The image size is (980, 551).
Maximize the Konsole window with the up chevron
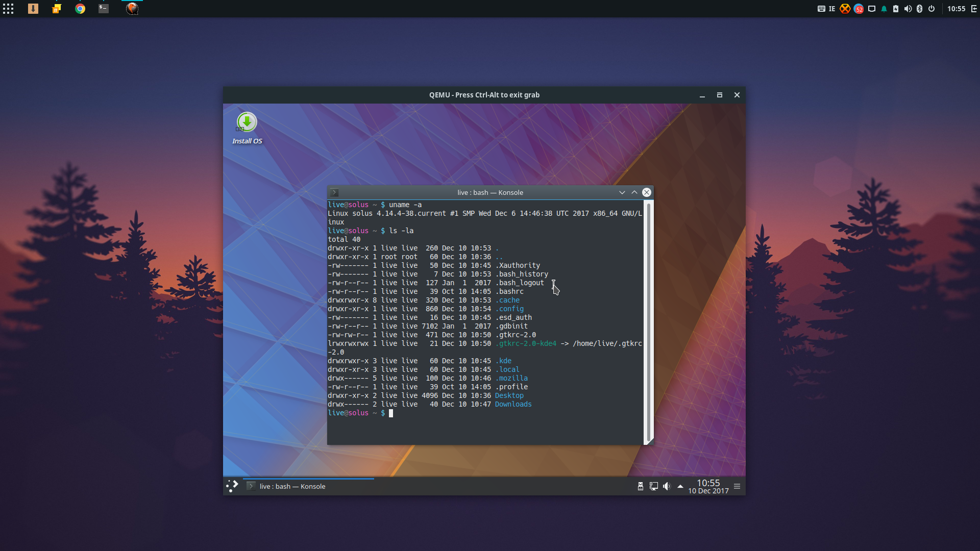point(634,192)
